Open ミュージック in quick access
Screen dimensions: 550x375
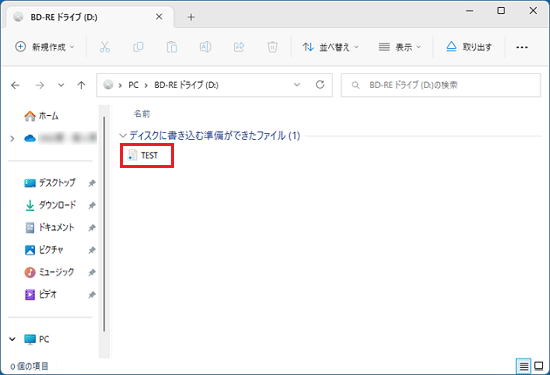(49, 273)
